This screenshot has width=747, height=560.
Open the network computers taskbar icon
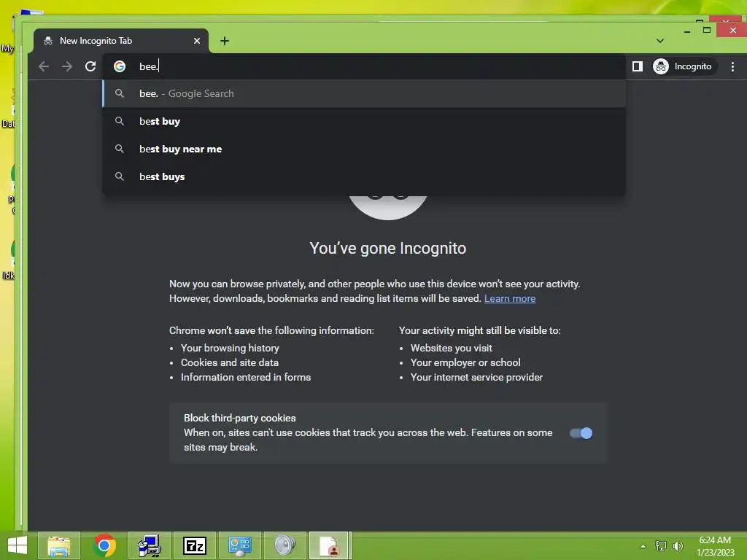(x=150, y=545)
